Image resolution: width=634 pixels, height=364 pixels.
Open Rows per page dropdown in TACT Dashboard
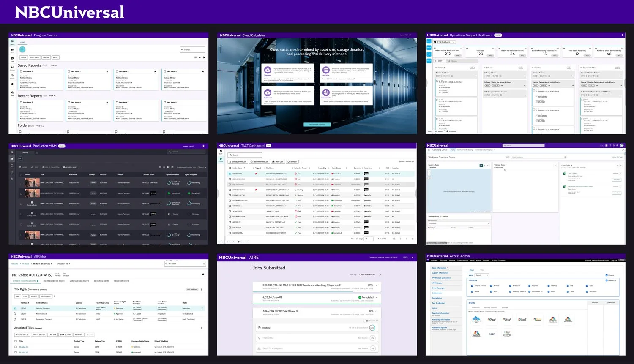[x=369, y=239]
